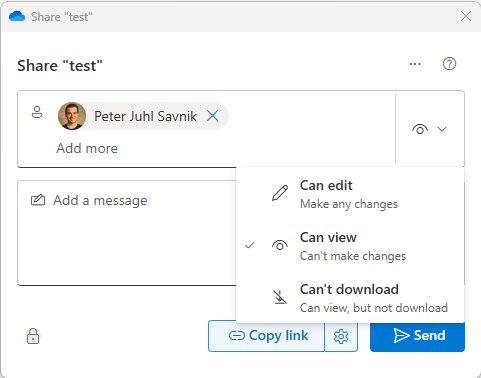Open link settings gear icon
Image resolution: width=481 pixels, height=378 pixels.
(x=341, y=336)
